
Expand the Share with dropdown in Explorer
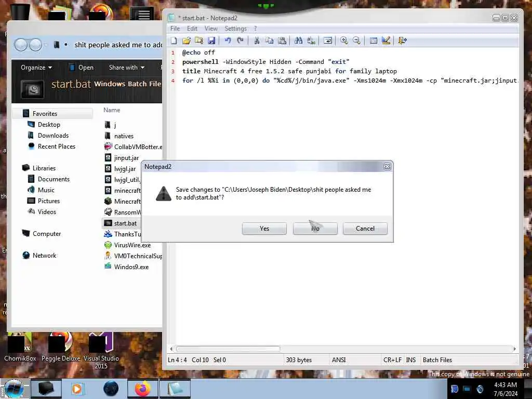coord(127,68)
